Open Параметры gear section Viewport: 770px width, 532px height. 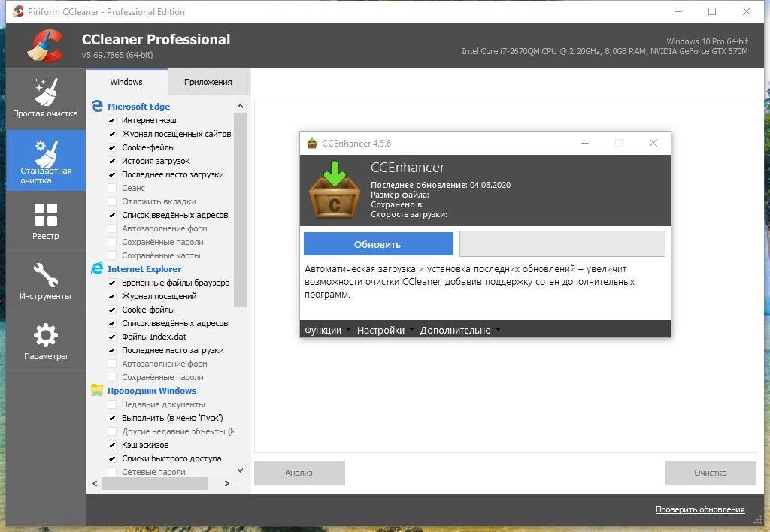click(45, 341)
